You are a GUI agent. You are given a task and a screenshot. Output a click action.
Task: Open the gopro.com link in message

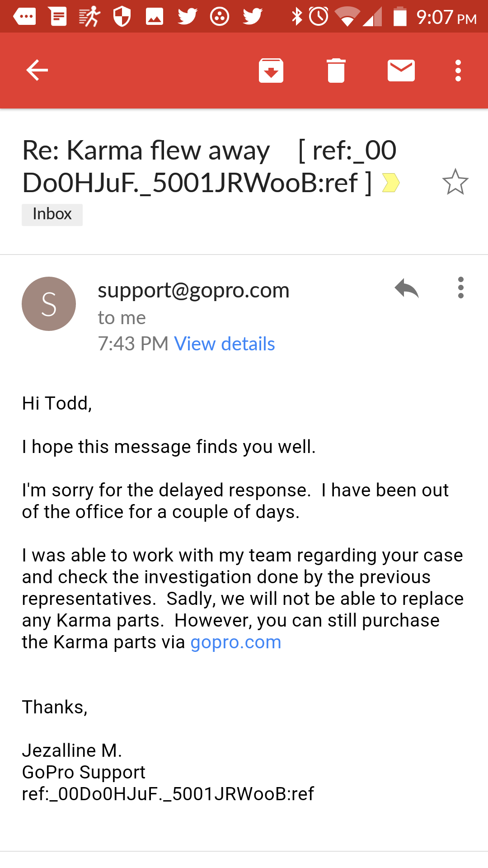pyautogui.click(x=235, y=642)
